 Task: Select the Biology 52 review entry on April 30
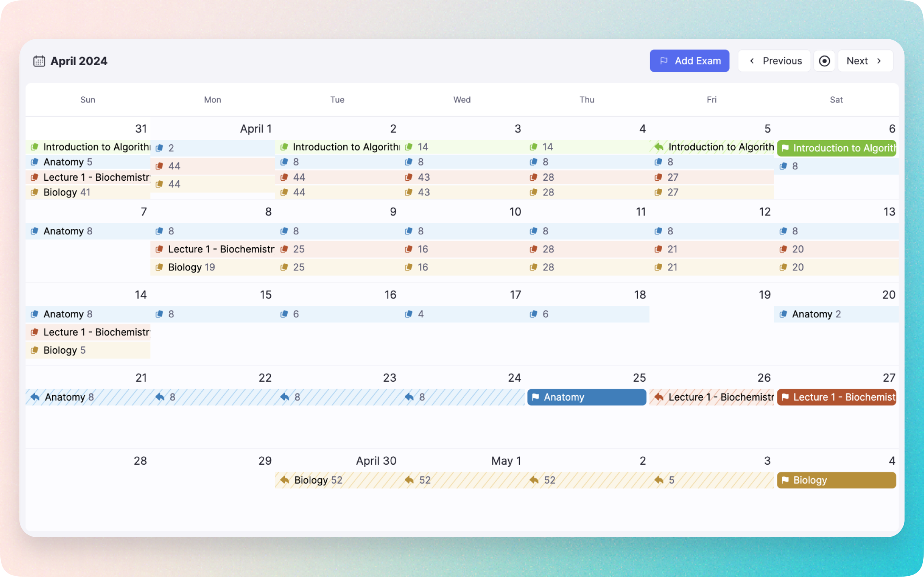(x=318, y=480)
